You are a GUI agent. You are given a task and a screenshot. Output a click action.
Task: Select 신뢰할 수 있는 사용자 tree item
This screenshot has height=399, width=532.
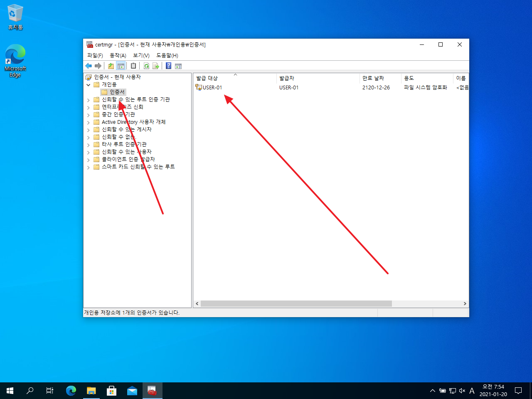[x=127, y=152]
